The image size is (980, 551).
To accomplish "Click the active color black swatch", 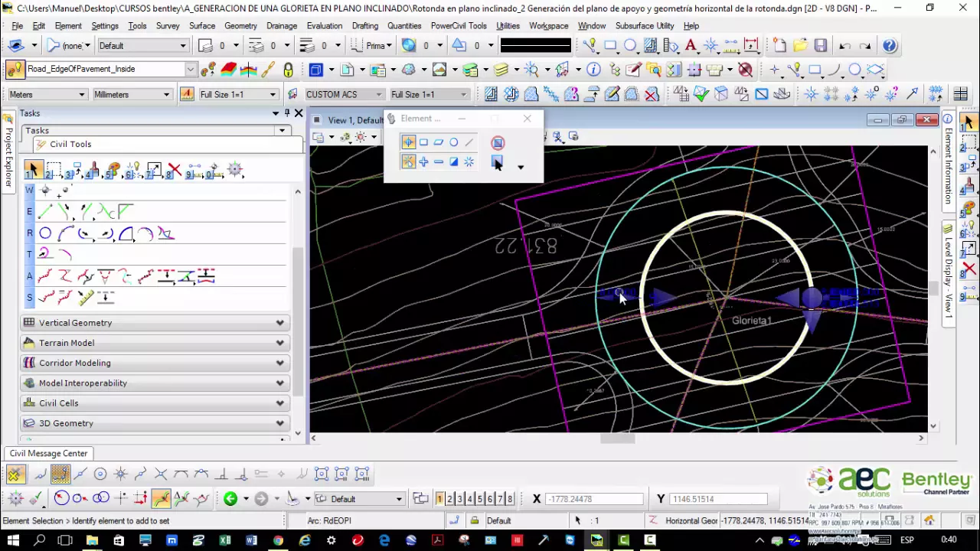I will tap(535, 46).
